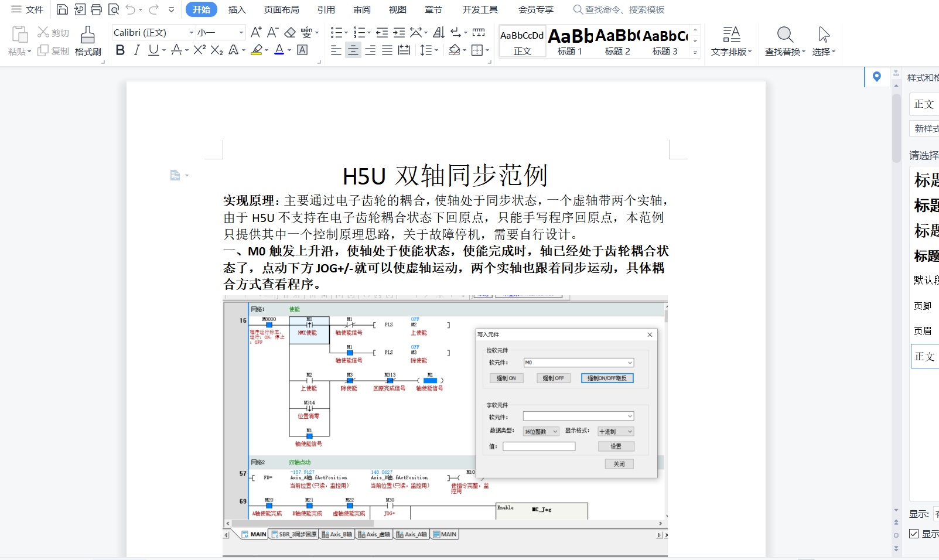Open the font size 小一 dropdown

pyautogui.click(x=241, y=33)
